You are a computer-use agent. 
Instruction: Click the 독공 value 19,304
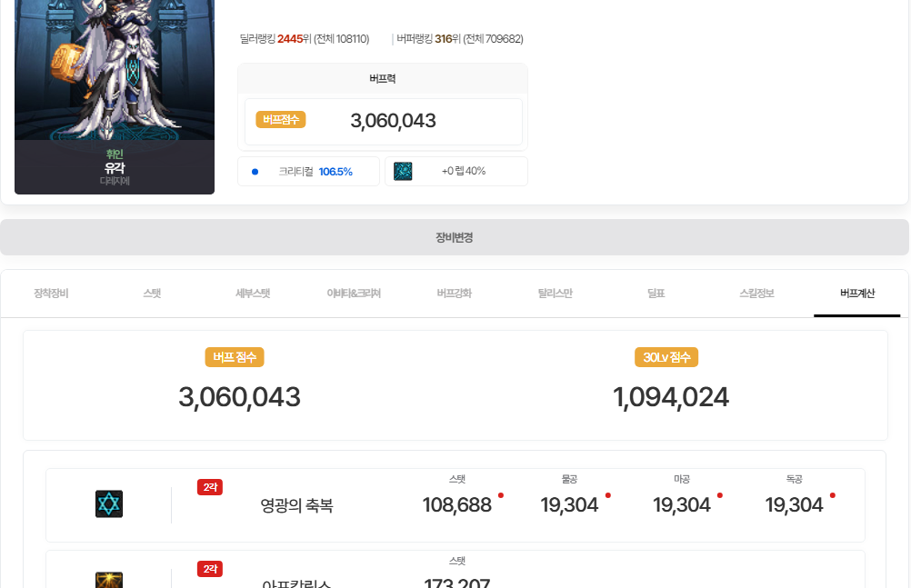pyautogui.click(x=794, y=505)
